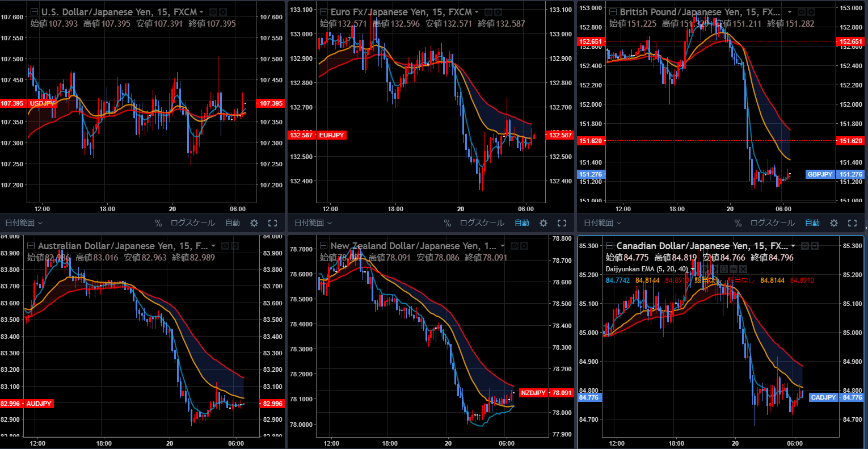Click the U.S. Dollar/Japanese Yen chart title
Image resolution: width=868 pixels, height=449 pixels.
(x=119, y=12)
